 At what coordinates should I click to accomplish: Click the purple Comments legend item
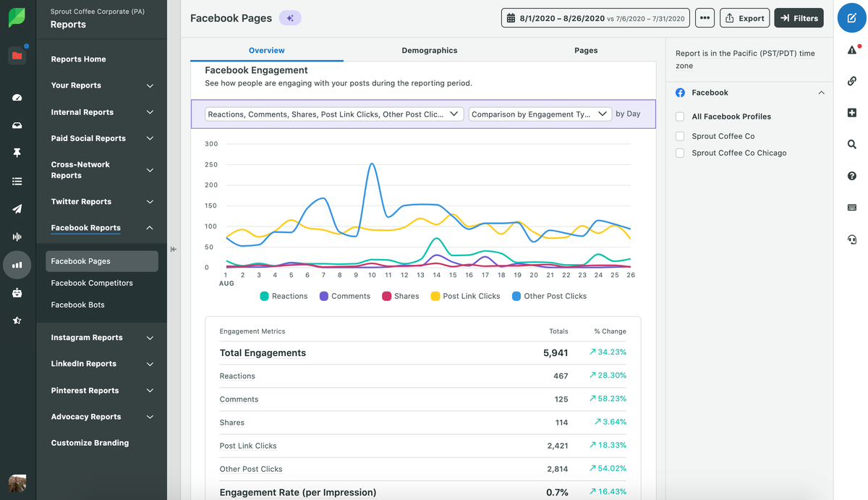click(345, 296)
